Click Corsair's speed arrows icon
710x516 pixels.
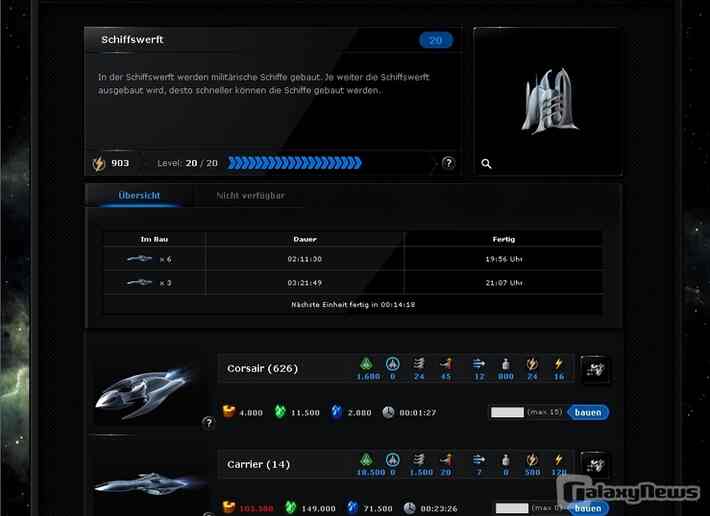click(479, 363)
